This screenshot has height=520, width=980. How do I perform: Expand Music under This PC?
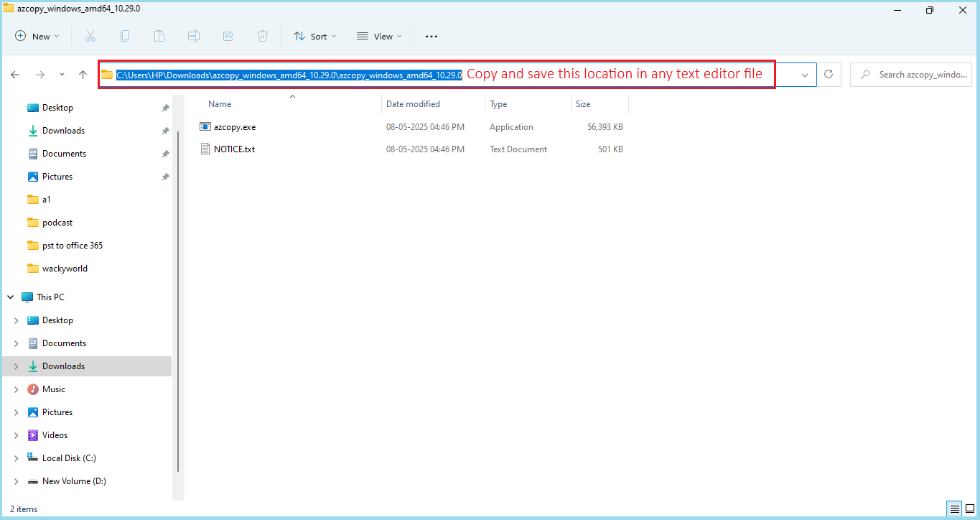[x=17, y=389]
